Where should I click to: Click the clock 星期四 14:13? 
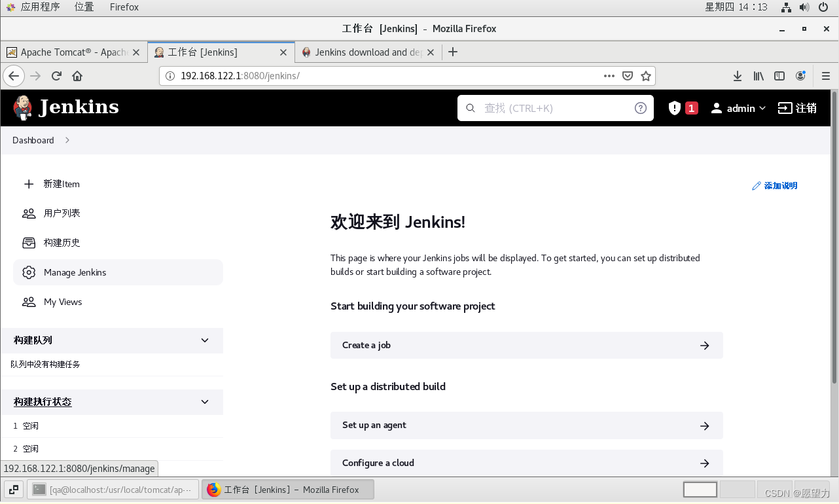(x=736, y=7)
